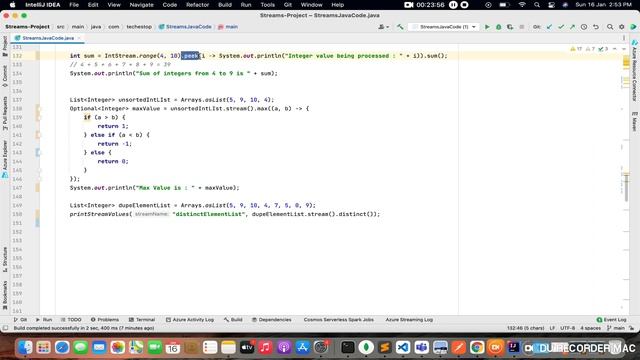This screenshot has width=640, height=360.
Task: Click StreamsJavaCode breadcrumb in navigation bar
Action: pos(185,27)
